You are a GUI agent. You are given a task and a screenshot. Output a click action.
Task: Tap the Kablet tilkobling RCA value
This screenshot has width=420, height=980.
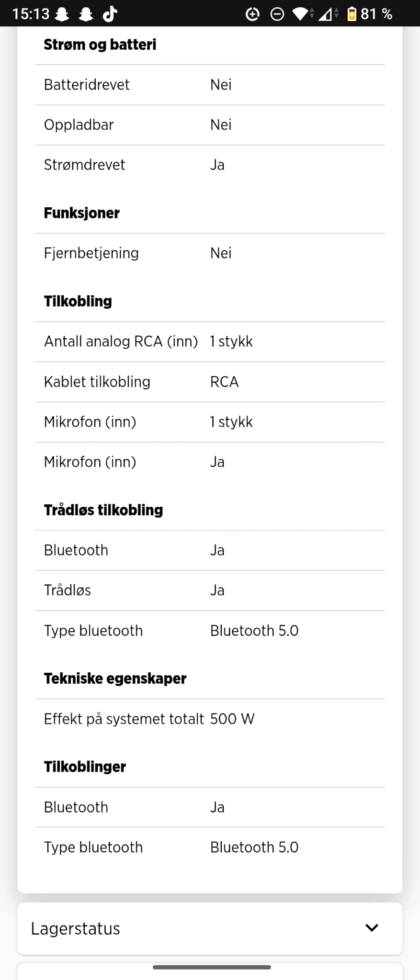point(224,381)
